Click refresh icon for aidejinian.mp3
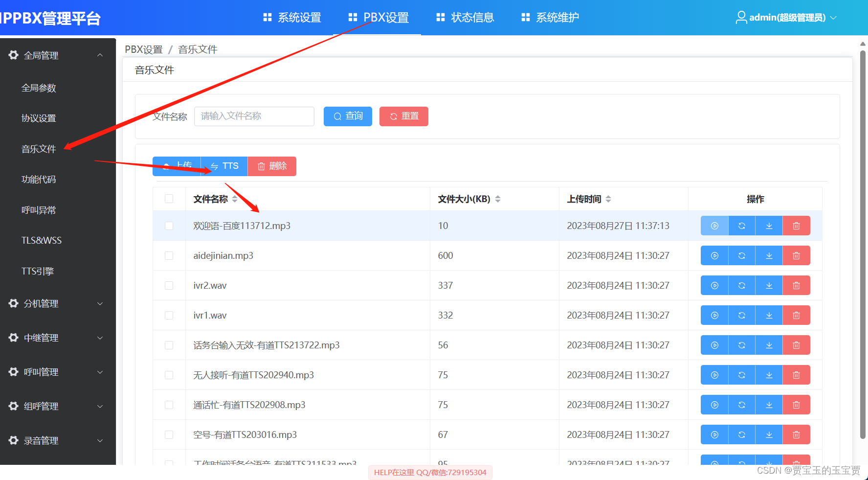 pos(742,255)
